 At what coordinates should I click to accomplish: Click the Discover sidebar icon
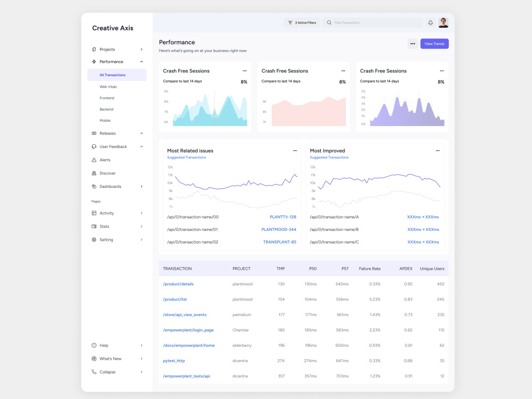tap(94, 173)
